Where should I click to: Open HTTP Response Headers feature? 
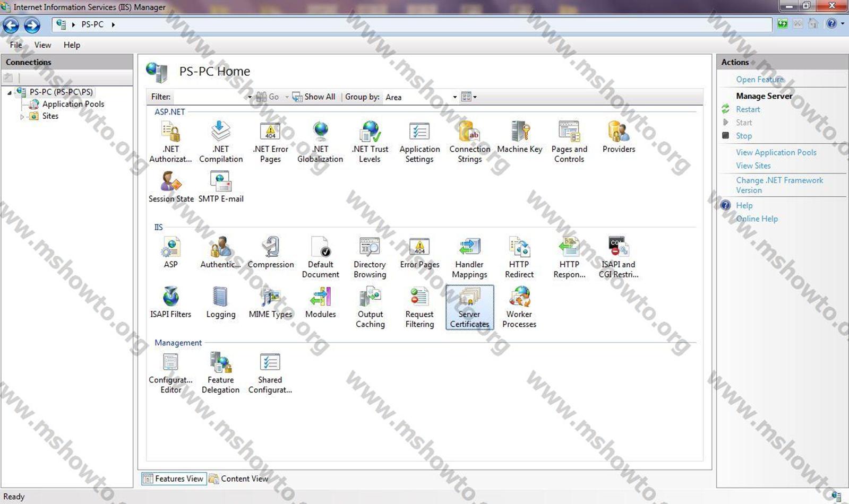[x=569, y=257]
